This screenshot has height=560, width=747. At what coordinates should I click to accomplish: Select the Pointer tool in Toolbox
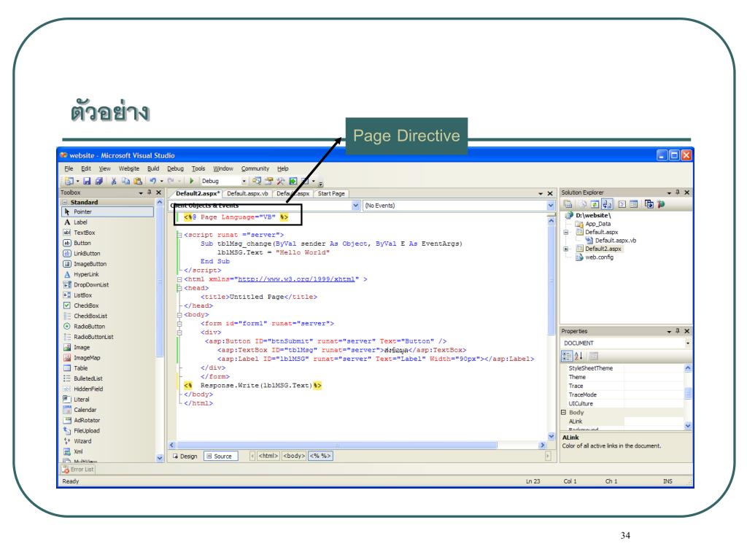(108, 212)
